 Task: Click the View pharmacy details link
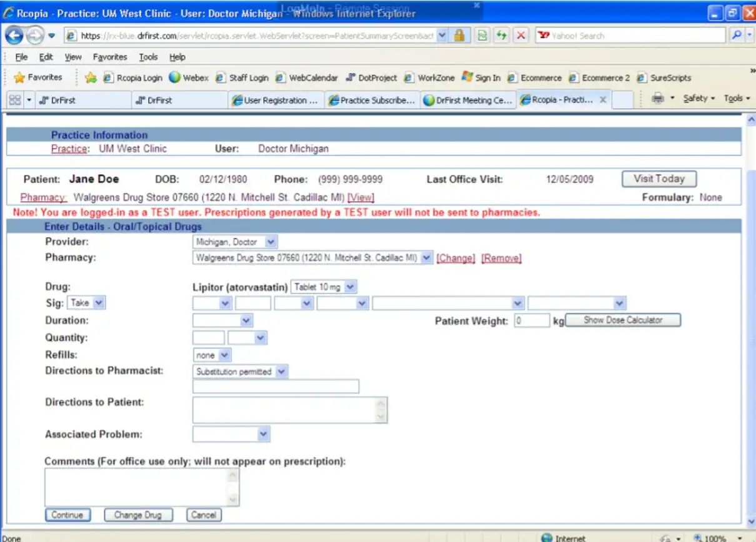pyautogui.click(x=360, y=197)
